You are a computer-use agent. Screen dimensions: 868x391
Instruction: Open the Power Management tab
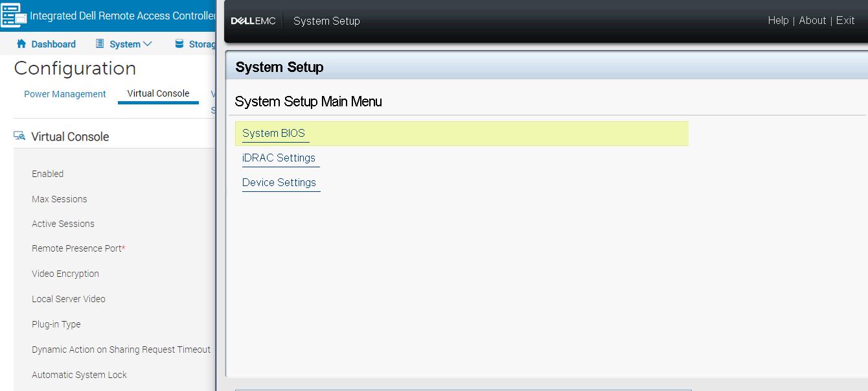pyautogui.click(x=65, y=94)
